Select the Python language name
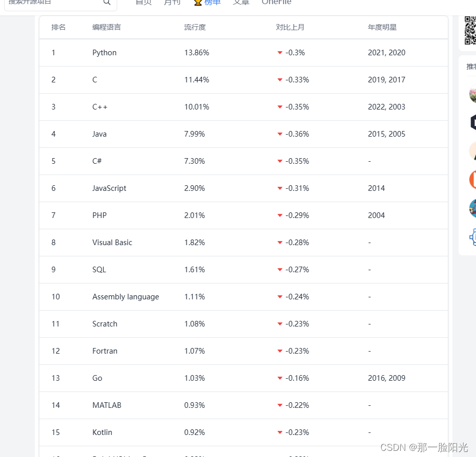 [104, 52]
